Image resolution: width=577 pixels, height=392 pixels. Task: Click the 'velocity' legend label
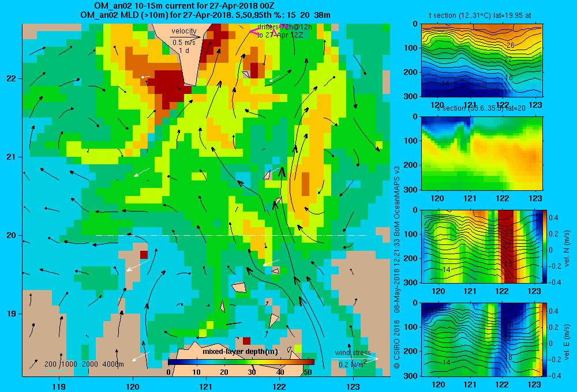[x=184, y=31]
